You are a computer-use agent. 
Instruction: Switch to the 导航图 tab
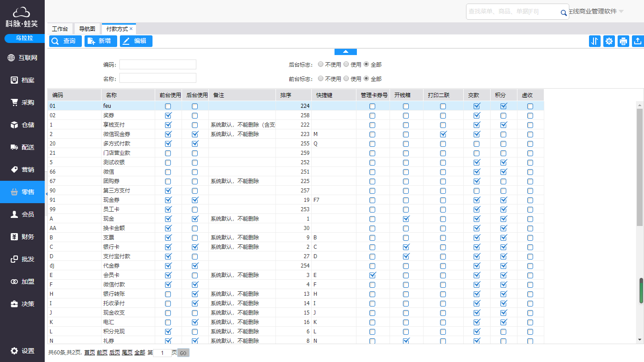87,29
